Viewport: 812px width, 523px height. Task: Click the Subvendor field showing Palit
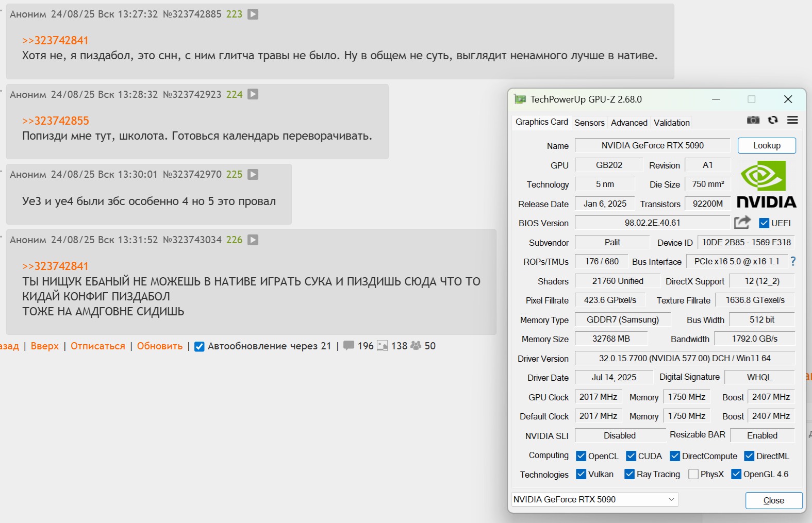coord(612,242)
